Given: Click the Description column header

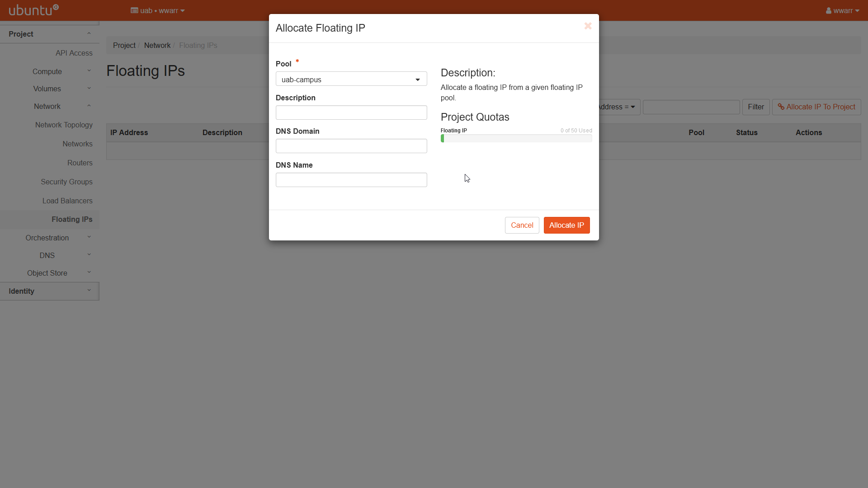Looking at the screenshot, I should (222, 132).
